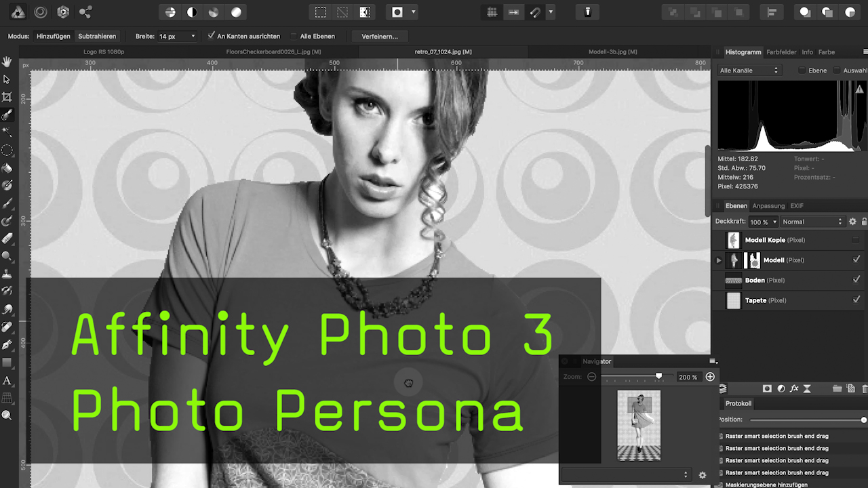The image size is (868, 488).
Task: Click the Invert Selection icon
Action: (365, 12)
